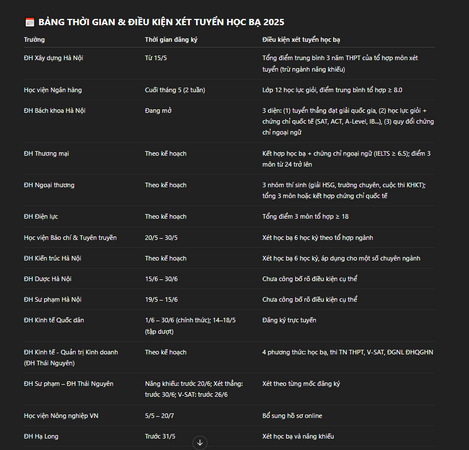Click the 'ĐH Kinh tế Quốc dân' school cell

click(54, 320)
